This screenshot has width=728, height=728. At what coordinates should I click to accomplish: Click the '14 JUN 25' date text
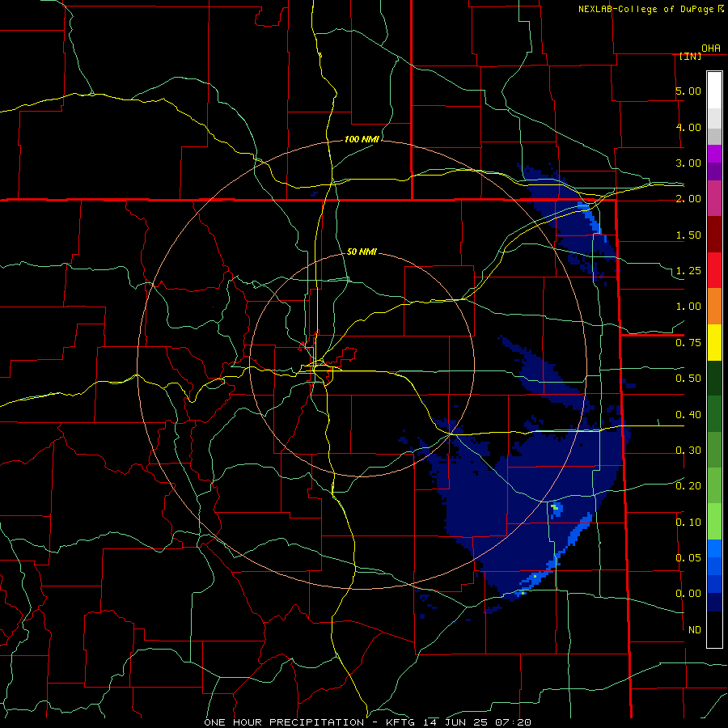click(457, 722)
